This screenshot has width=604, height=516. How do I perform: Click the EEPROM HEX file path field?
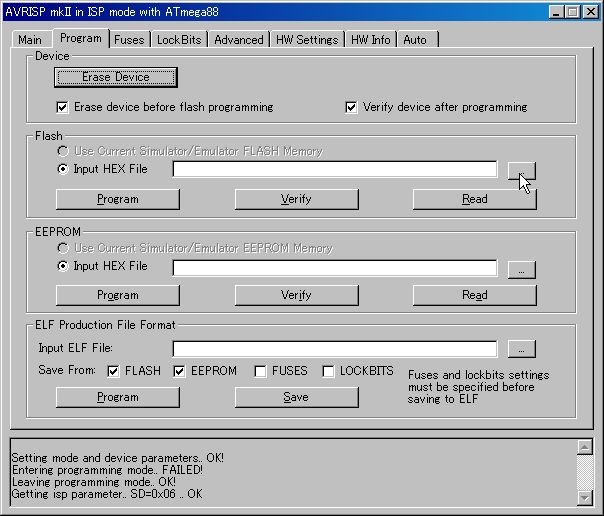pyautogui.click(x=335, y=268)
